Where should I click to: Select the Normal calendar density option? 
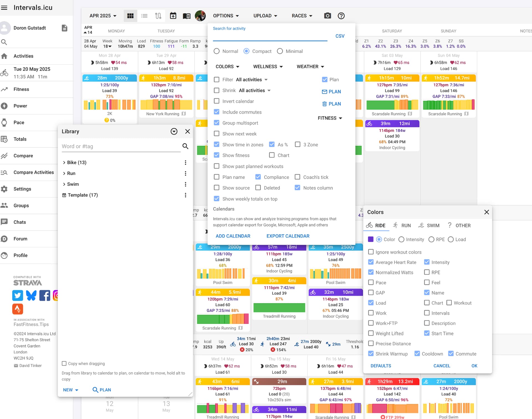click(217, 51)
